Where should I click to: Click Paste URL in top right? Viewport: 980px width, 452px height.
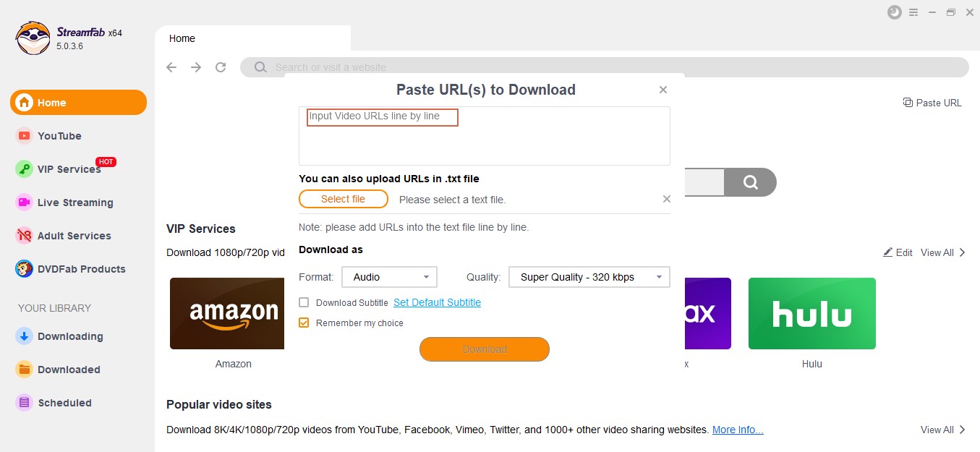tap(932, 103)
